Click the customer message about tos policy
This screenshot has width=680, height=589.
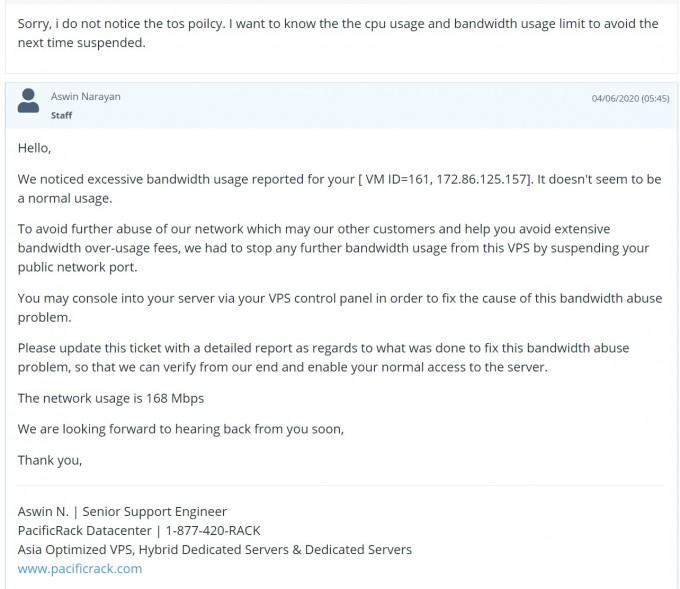(338, 33)
